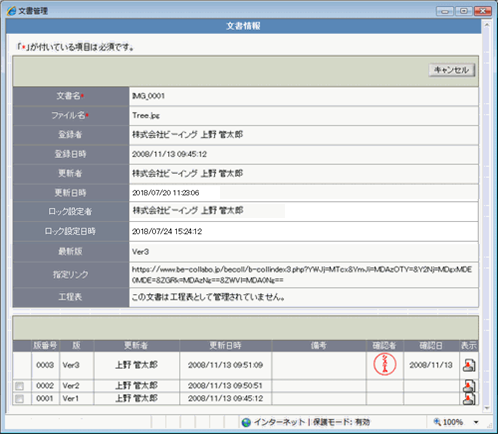
Task: Tick the checkbox for version 0002
Action: [19, 386]
